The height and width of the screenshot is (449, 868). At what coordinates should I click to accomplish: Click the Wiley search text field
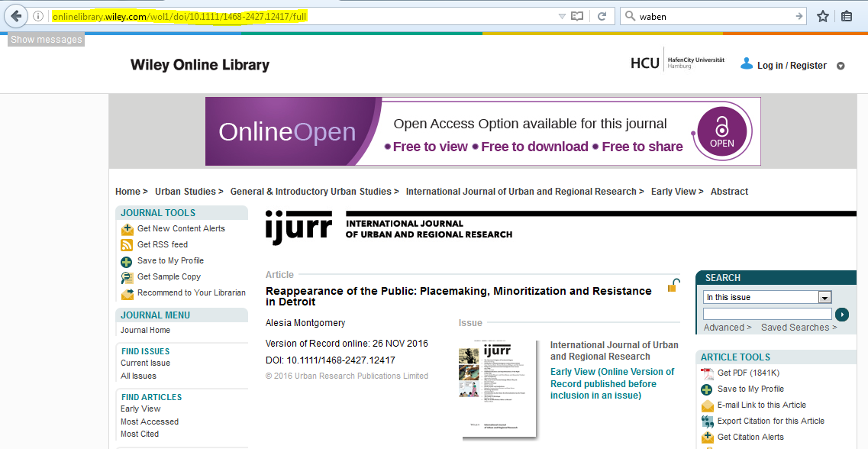tap(767, 315)
